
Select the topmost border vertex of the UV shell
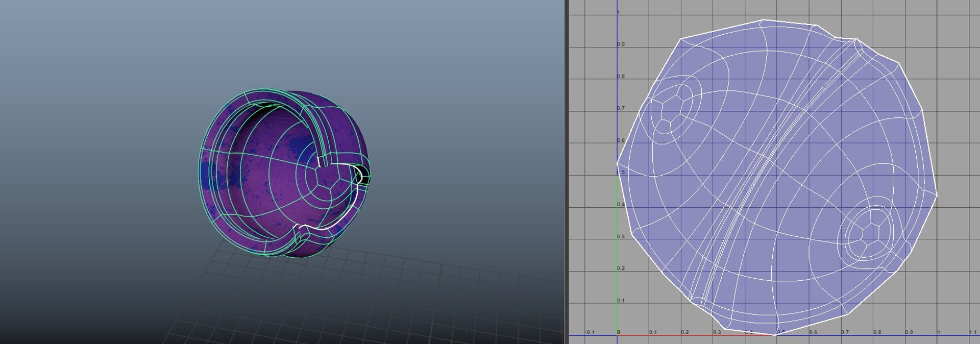pos(764,20)
